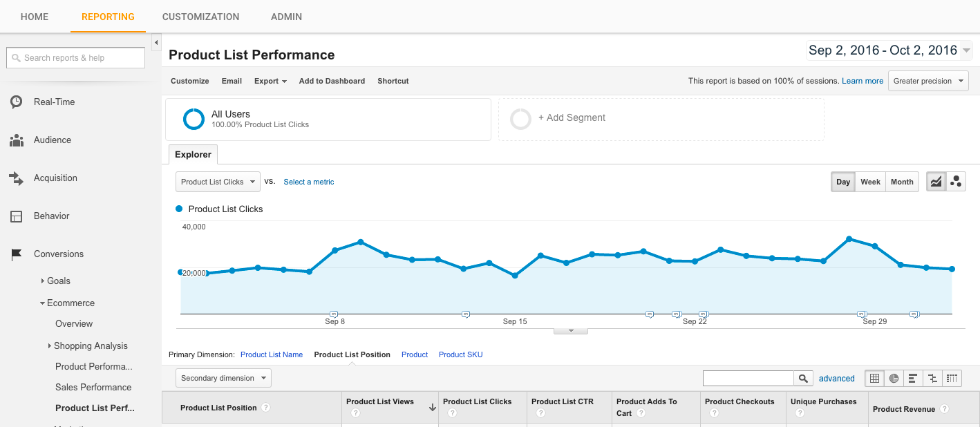Set graph interval to Day
980x427 pixels.
(x=843, y=182)
